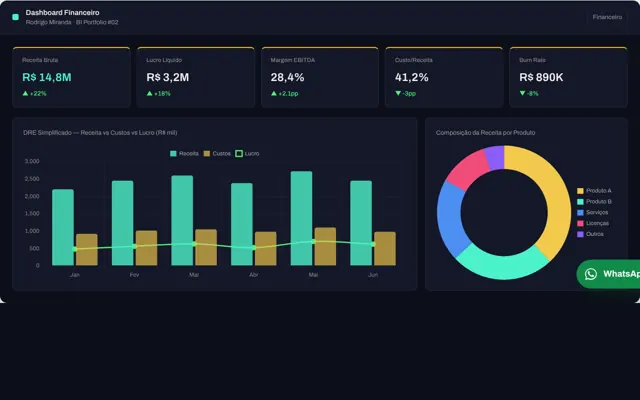Click the DRE Simplificado chart title
Screen dimensions: 640x400
tap(100, 133)
